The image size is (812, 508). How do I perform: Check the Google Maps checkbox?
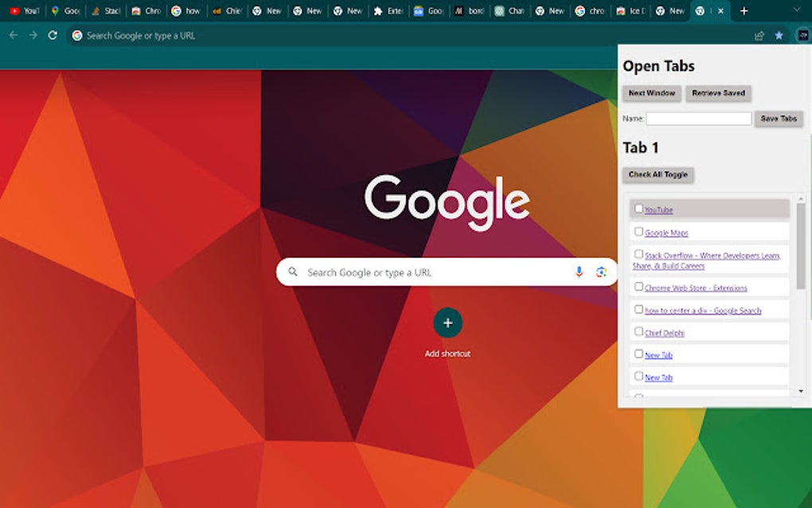point(638,231)
